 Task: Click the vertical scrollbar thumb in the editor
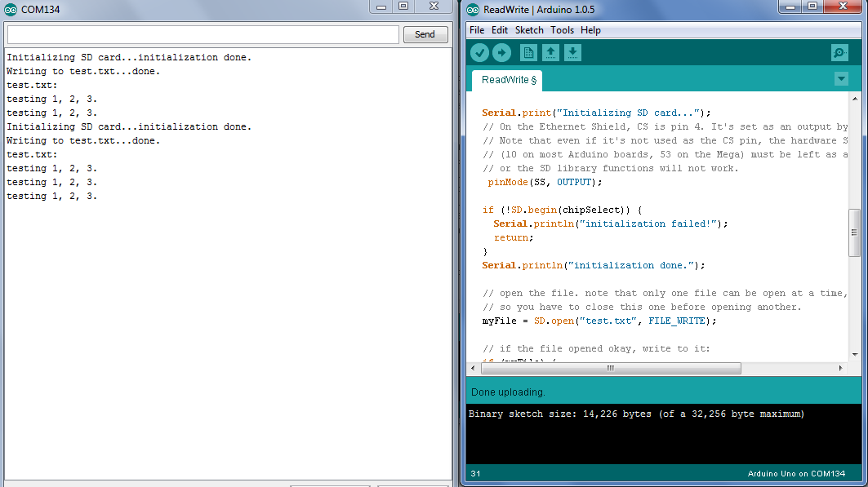pos(855,232)
